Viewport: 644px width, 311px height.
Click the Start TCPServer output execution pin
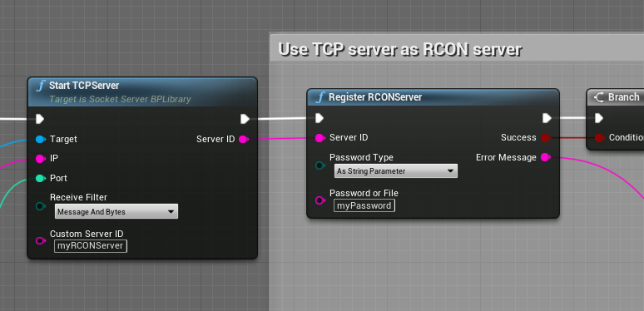[x=245, y=119]
